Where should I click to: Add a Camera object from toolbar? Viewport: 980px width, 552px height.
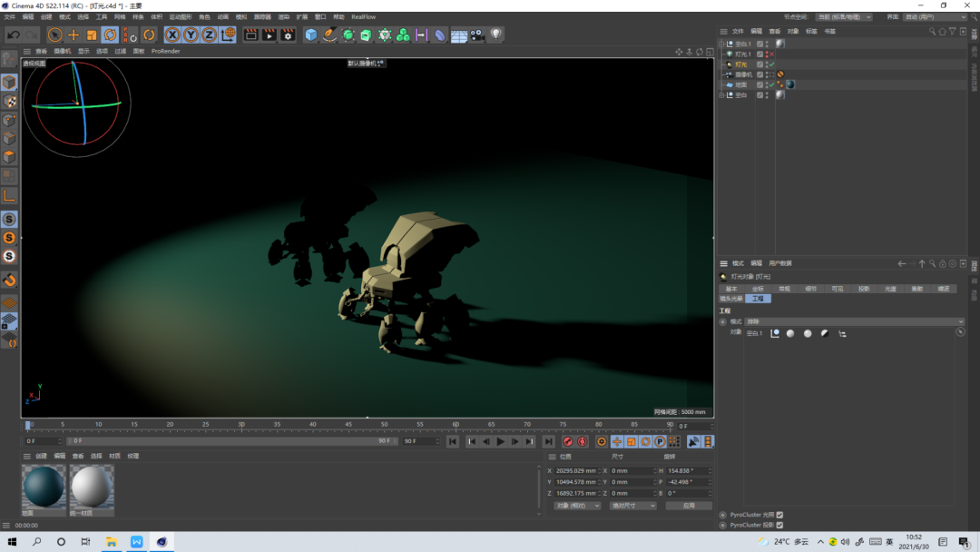click(477, 35)
